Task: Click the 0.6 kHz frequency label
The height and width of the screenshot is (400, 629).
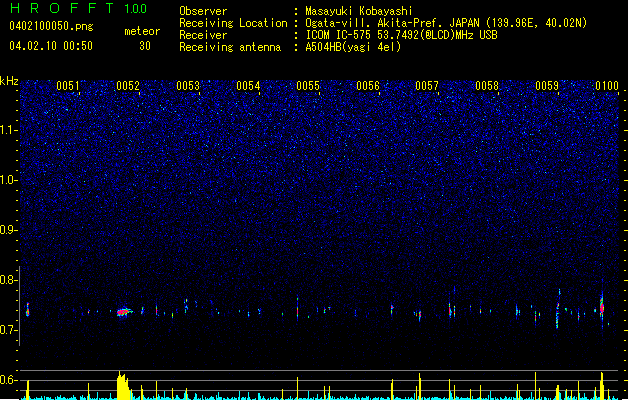Action: tap(8, 380)
